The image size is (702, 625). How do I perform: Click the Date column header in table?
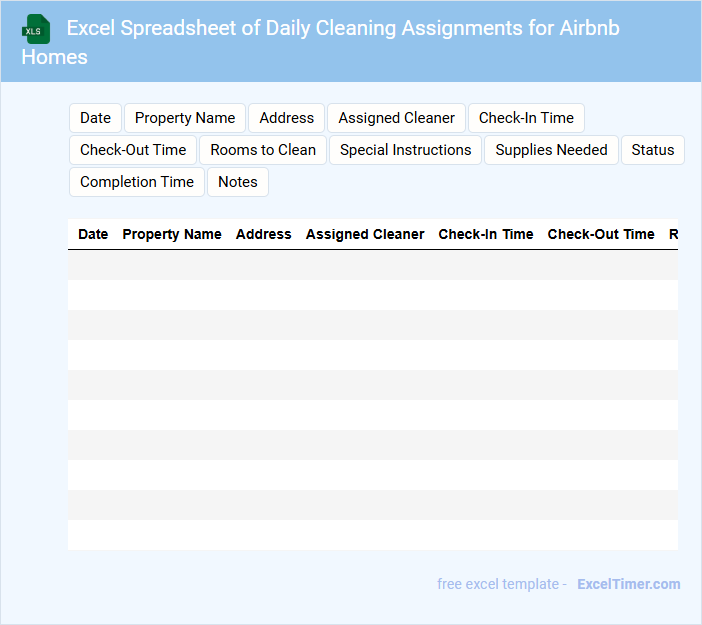coord(93,234)
